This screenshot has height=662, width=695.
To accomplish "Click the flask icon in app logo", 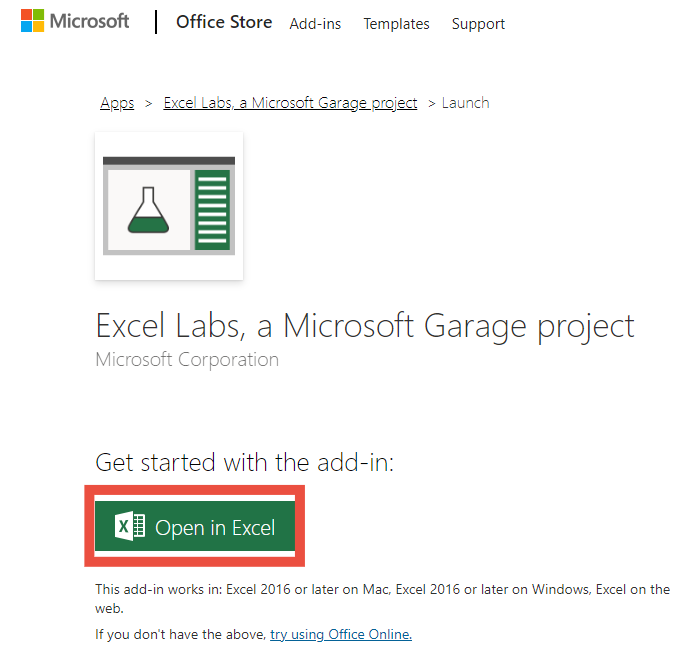I will [147, 209].
